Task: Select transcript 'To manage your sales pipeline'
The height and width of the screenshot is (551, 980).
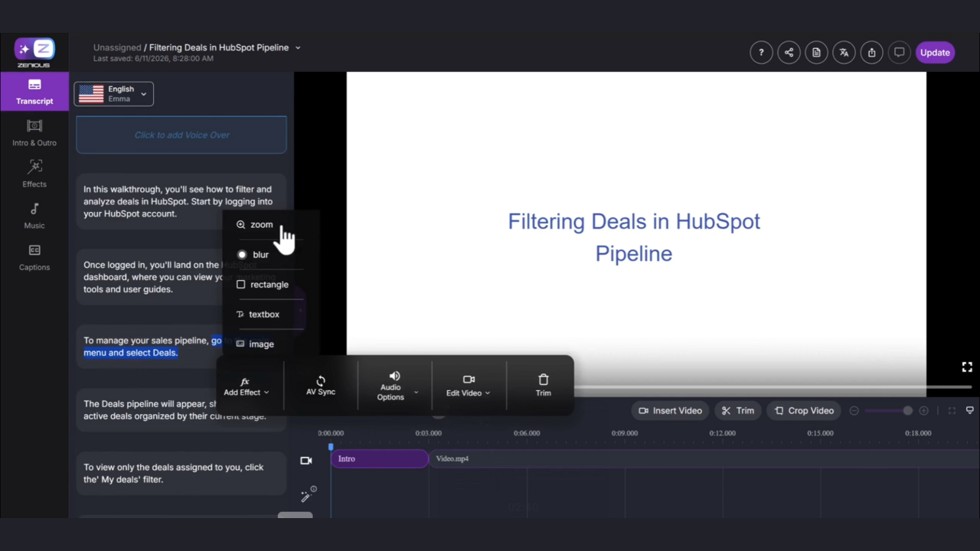Action: (181, 347)
